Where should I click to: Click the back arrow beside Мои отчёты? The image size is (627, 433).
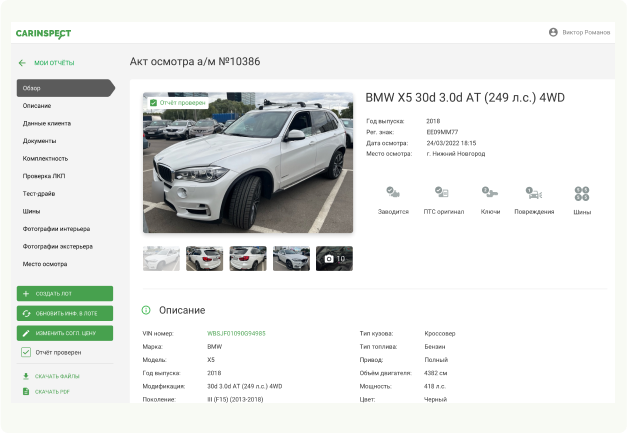(x=22, y=63)
